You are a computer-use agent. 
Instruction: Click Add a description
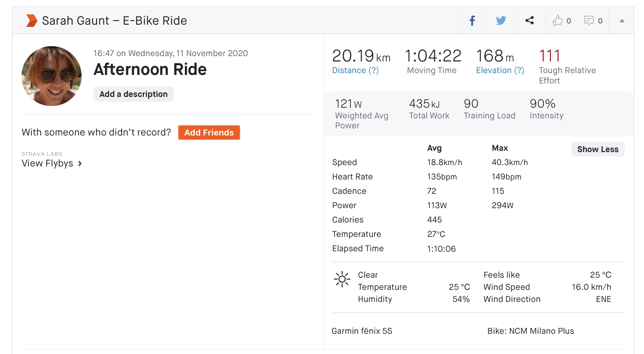click(x=133, y=94)
